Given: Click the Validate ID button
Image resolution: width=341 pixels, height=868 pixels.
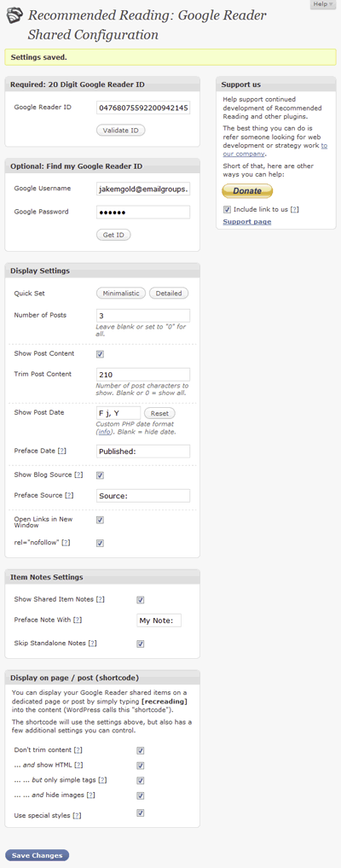Looking at the screenshot, I should point(121,130).
